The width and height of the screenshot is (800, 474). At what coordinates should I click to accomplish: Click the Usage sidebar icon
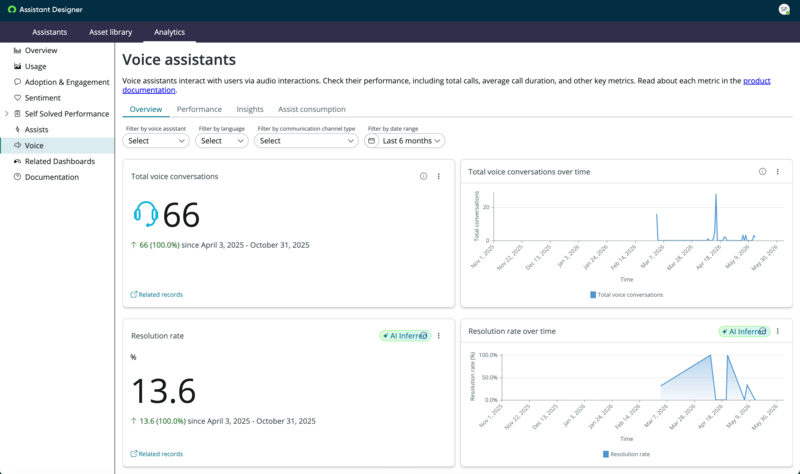point(17,66)
